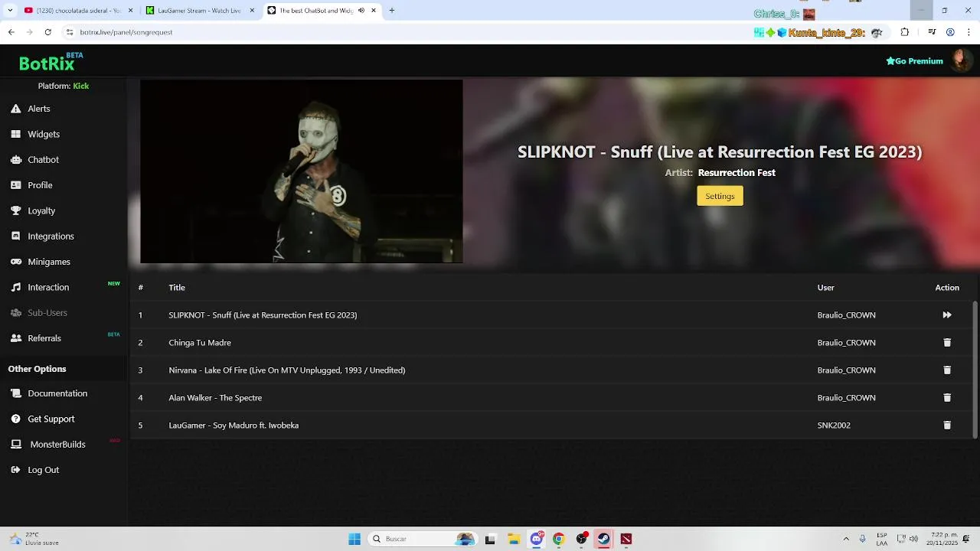The image size is (980, 551).
Task: Skip the SLIPKNOT Snuff song with fast-forward icon
Action: (947, 315)
